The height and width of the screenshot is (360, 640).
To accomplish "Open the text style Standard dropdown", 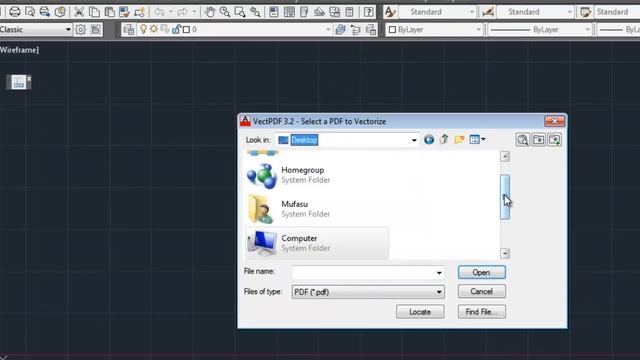I will pyautogui.click(x=471, y=12).
